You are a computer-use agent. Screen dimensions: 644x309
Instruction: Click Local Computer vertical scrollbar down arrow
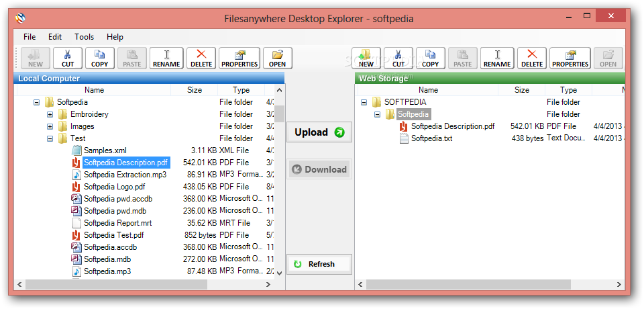tap(279, 272)
